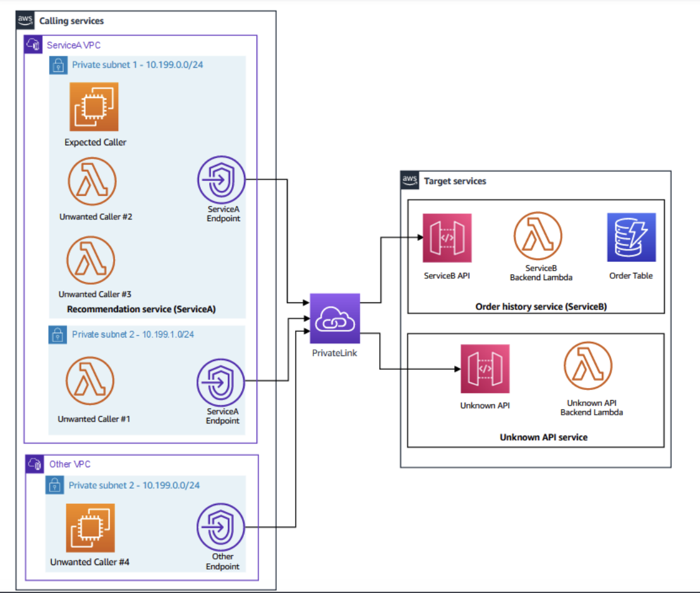Screen dimensions: 700x593
Task: Click 'Private subnet 2 - 10.199.1.0/24' label
Action: click(133, 334)
